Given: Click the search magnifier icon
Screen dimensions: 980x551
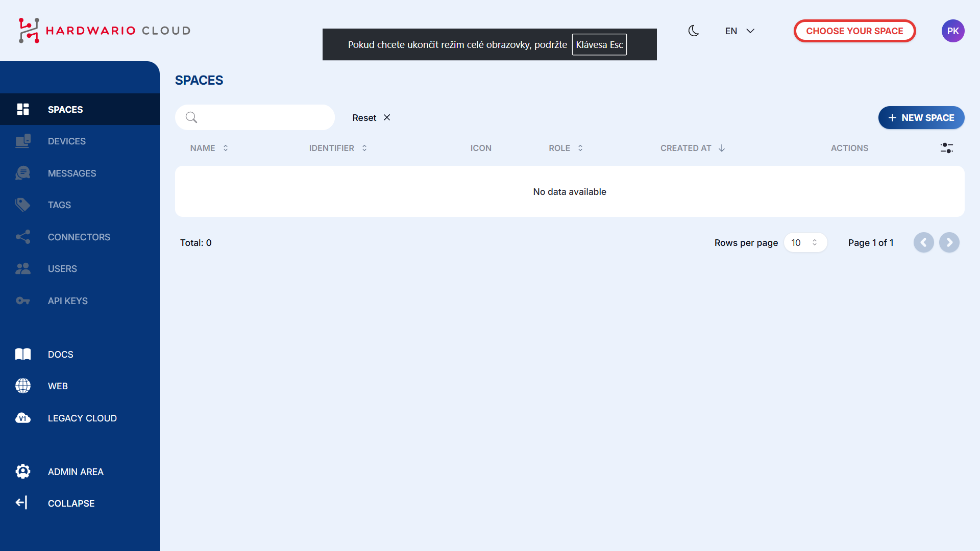Looking at the screenshot, I should click(x=191, y=117).
